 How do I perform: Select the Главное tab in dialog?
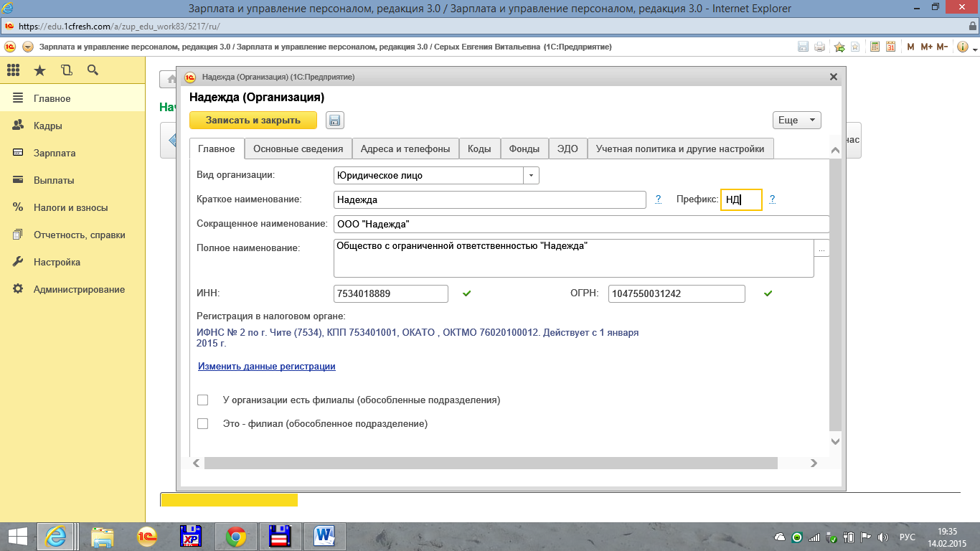click(x=217, y=149)
